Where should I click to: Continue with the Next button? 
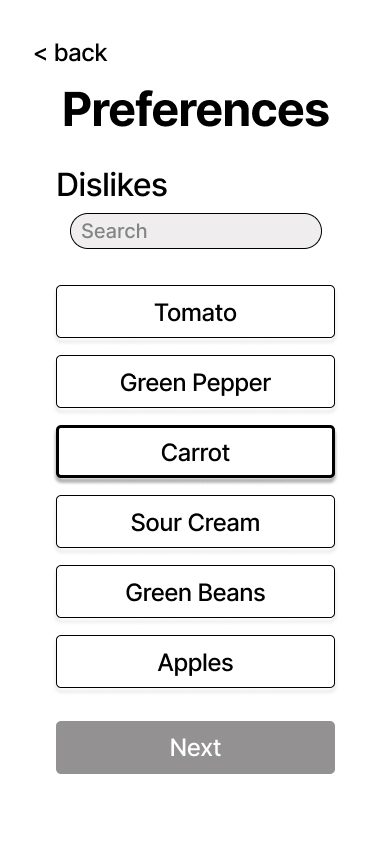coord(195,748)
